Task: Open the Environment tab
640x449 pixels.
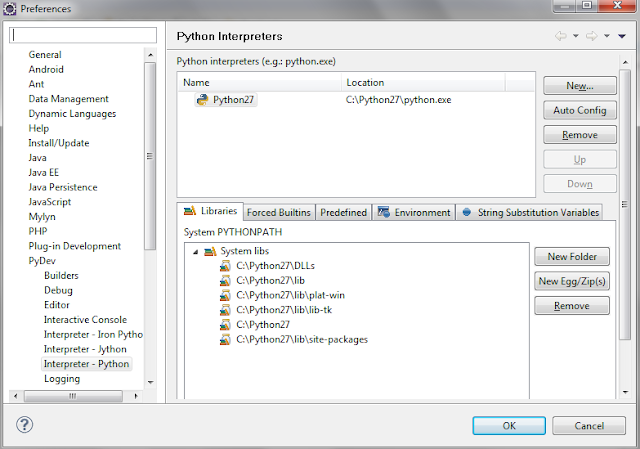Action: coord(414,213)
